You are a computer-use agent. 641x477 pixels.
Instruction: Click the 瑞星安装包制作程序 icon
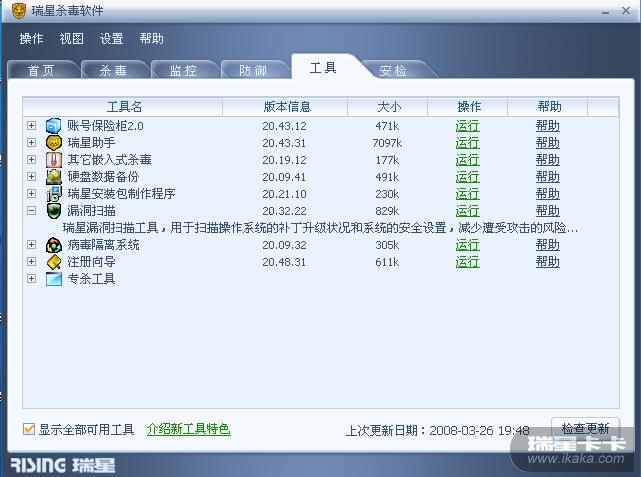[x=54, y=194]
